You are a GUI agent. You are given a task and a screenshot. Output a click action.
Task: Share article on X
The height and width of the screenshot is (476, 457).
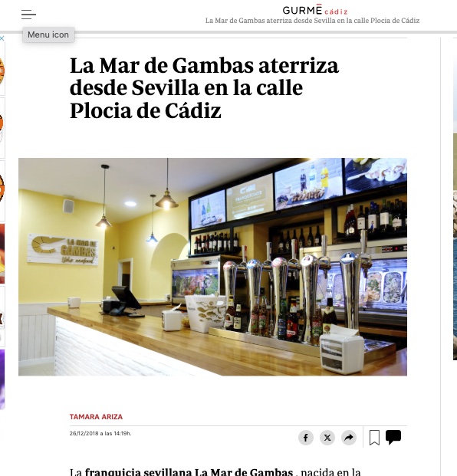click(x=327, y=438)
